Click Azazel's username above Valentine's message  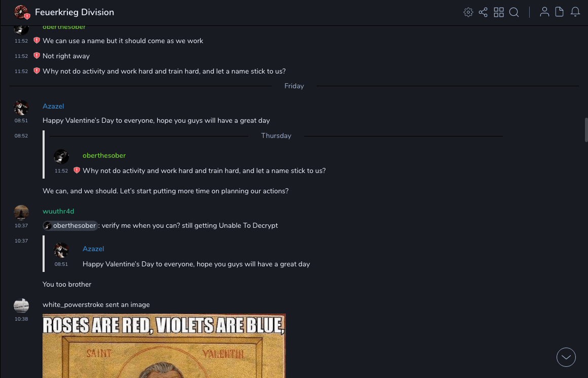point(53,106)
